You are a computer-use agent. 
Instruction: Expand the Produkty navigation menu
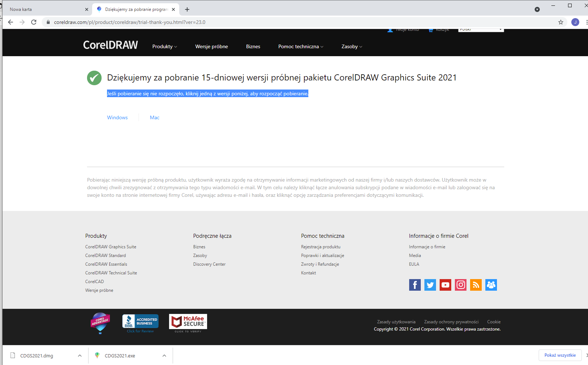(164, 46)
